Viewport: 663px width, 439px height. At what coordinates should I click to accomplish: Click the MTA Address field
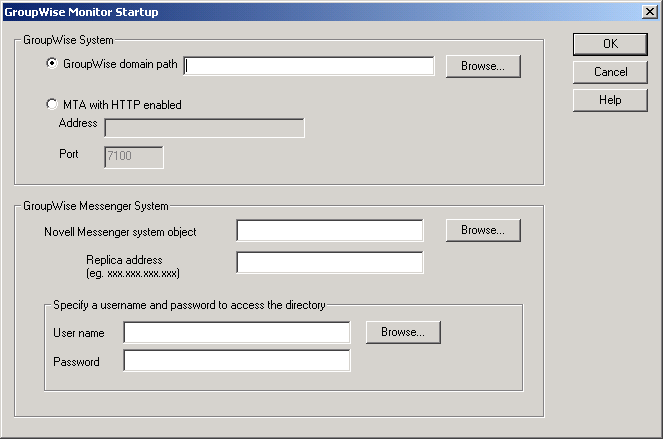click(204, 127)
